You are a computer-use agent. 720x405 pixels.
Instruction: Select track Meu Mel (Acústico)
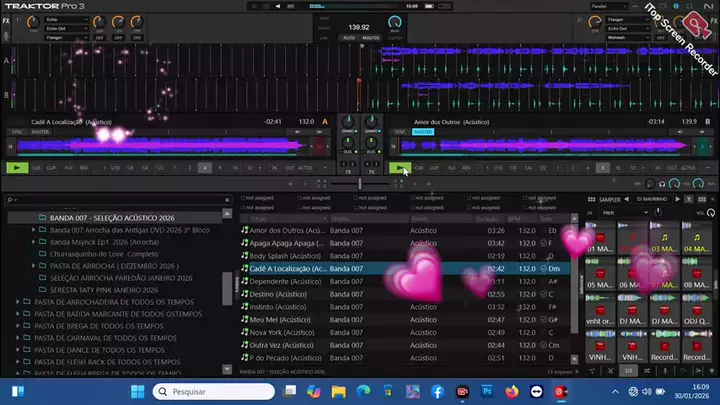point(405,320)
